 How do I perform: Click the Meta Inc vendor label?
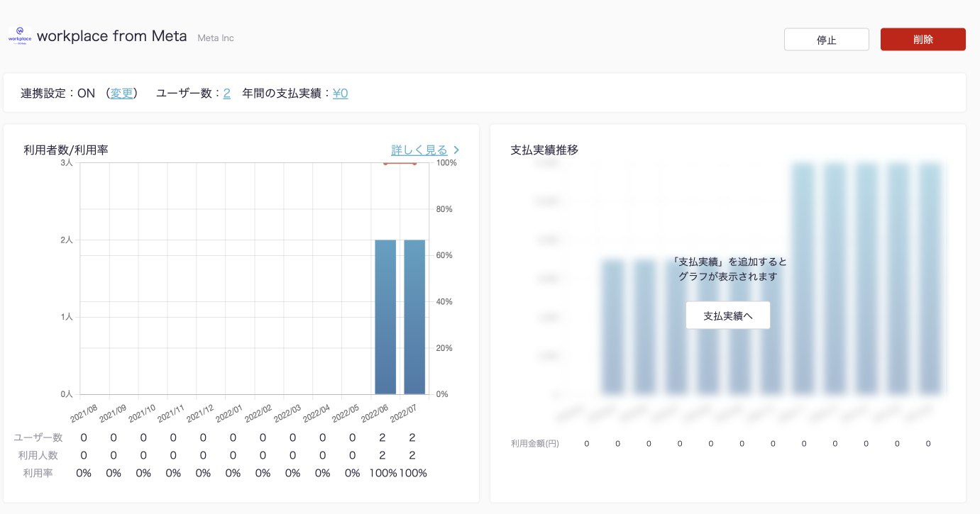(216, 38)
